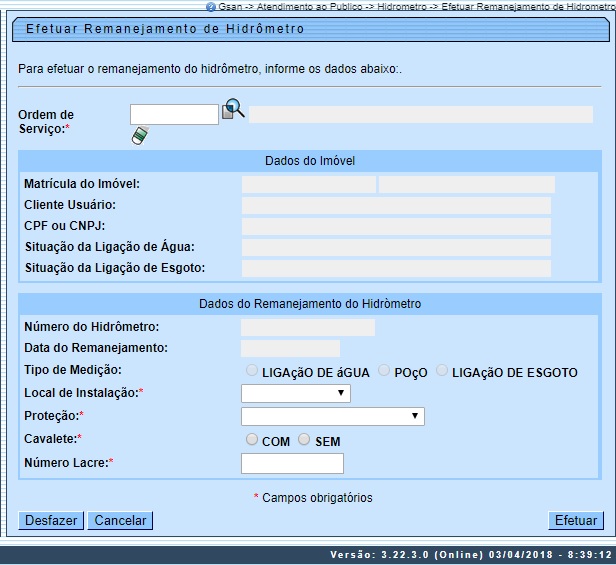Select the LIGAÇÃO DE ÁGUA radio button
The height and width of the screenshot is (565, 616).
[x=253, y=372]
